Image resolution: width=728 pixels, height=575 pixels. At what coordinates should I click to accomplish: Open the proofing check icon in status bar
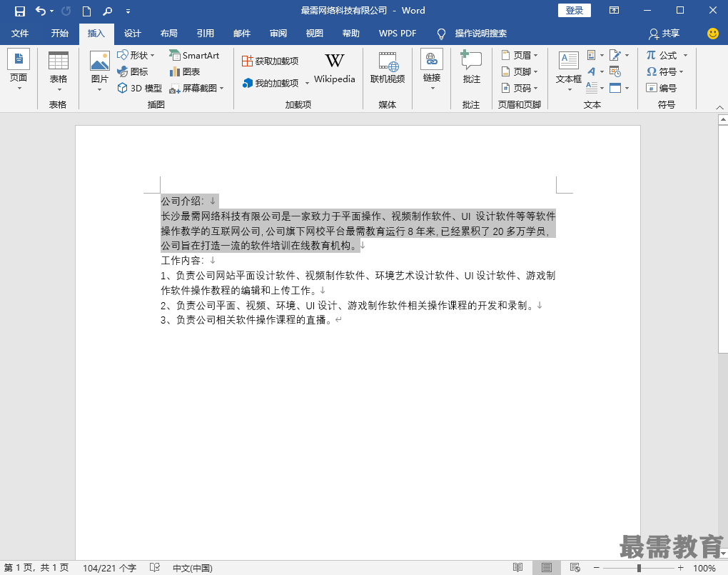click(155, 568)
